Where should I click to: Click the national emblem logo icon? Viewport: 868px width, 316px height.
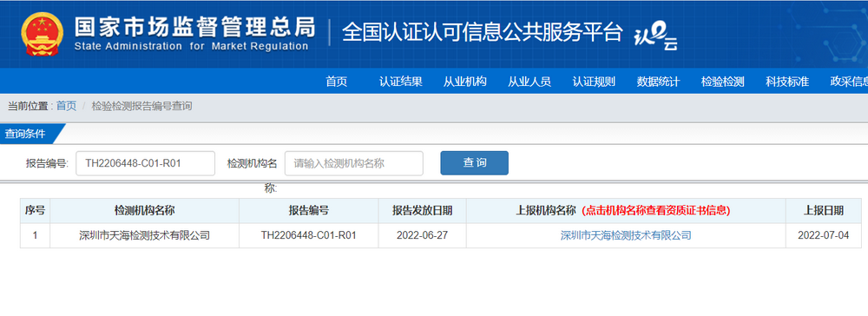click(43, 35)
